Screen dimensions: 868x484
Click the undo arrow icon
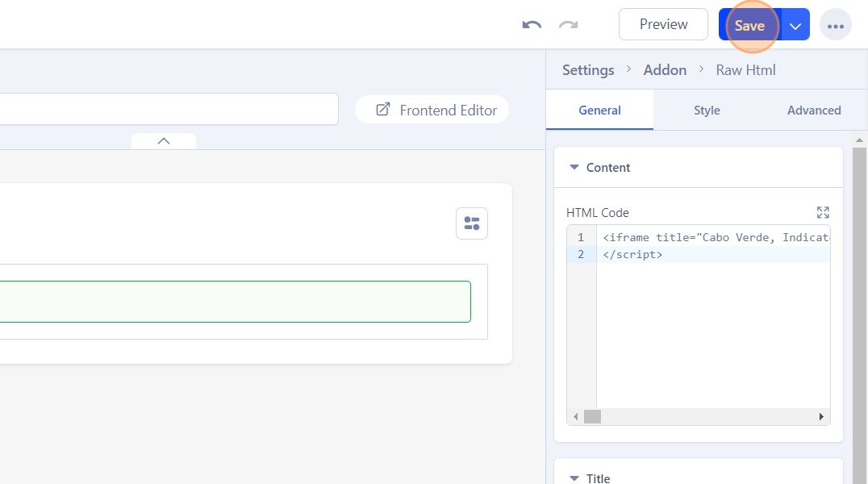coord(532,25)
